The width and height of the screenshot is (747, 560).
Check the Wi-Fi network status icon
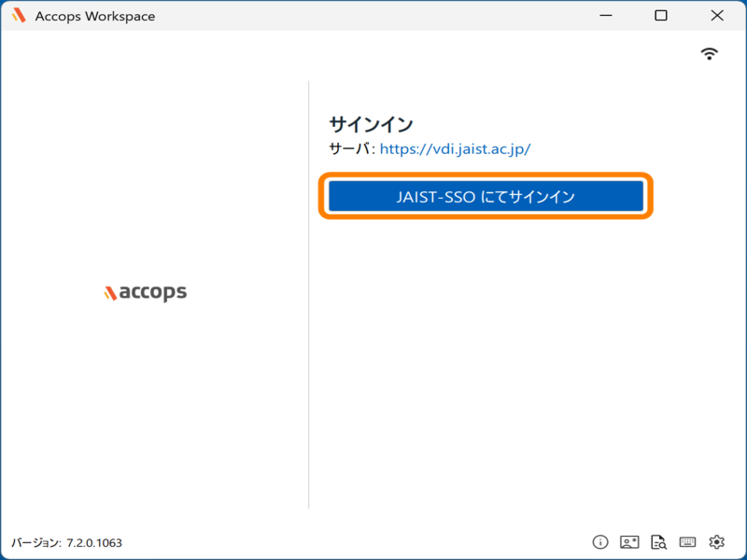pyautogui.click(x=710, y=54)
